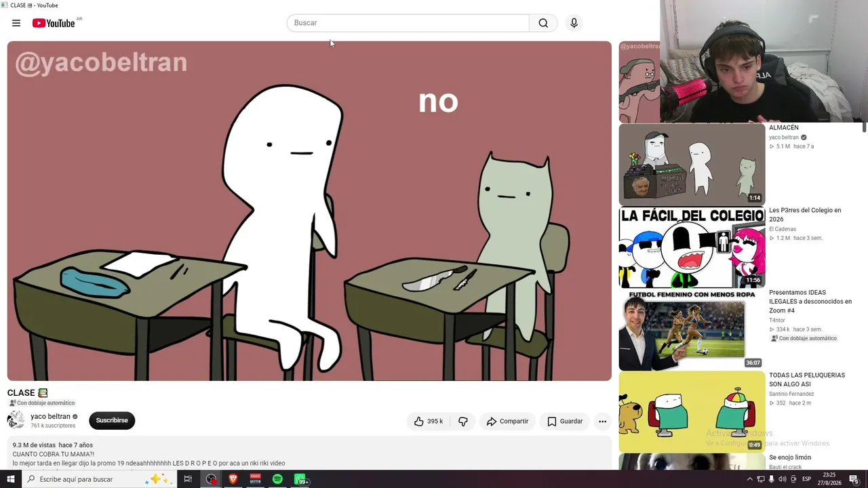This screenshot has height=488, width=868.
Task: Start voice search with microphone icon
Action: pos(574,23)
